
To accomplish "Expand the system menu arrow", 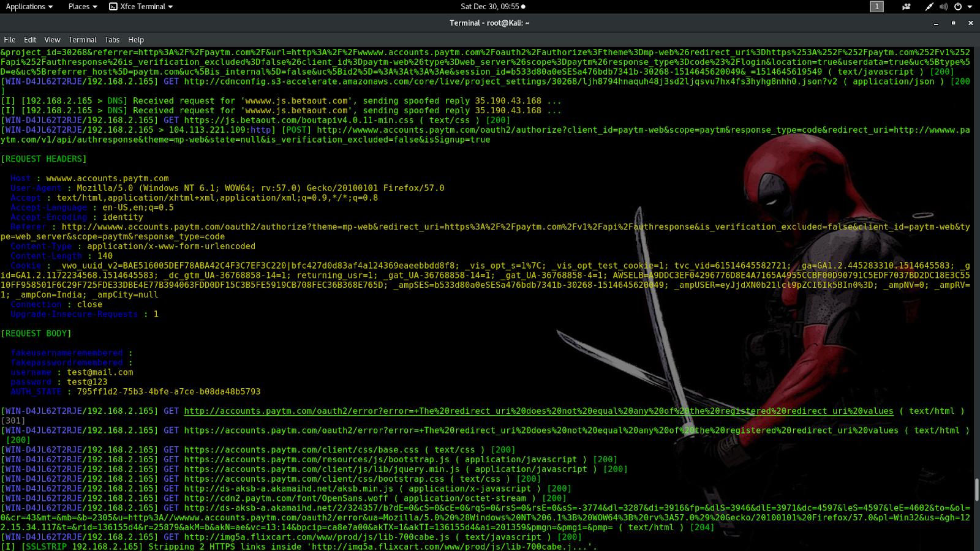I will (x=970, y=7).
